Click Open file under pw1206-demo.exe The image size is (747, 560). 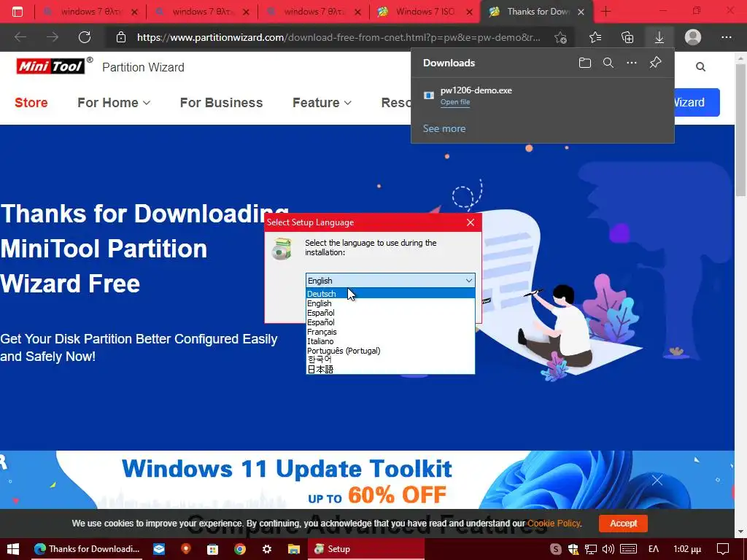[455, 102]
